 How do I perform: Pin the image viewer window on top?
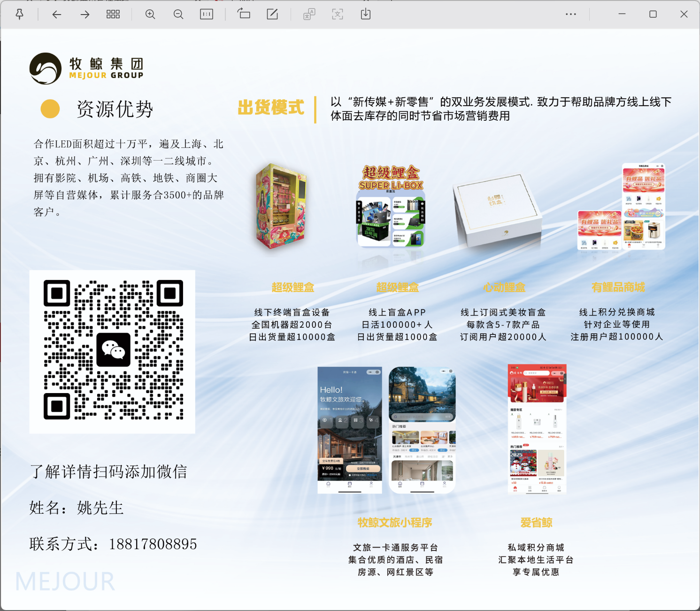pos(19,14)
